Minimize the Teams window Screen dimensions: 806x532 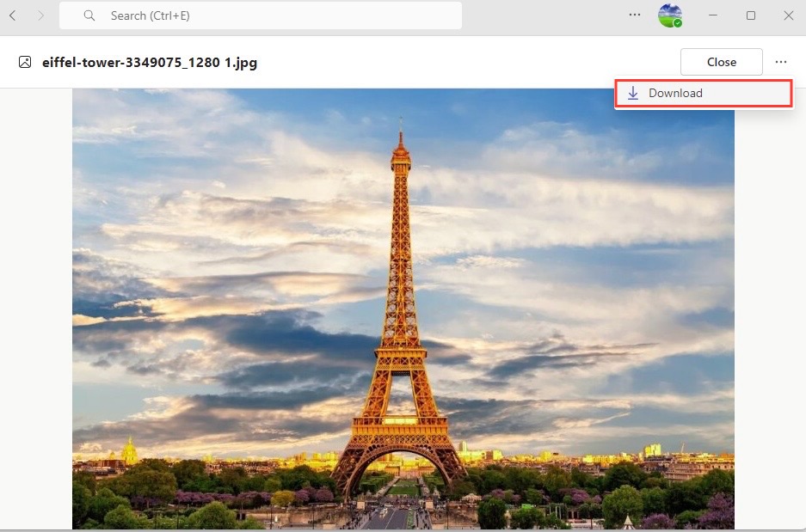(x=713, y=15)
